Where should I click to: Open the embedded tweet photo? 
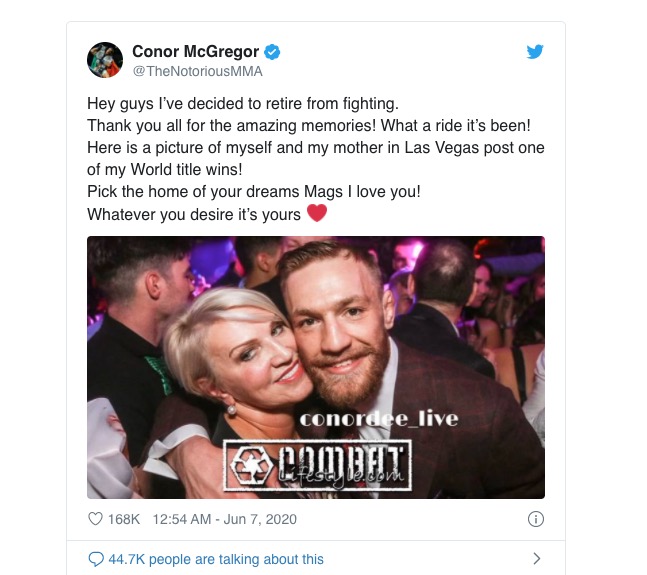coord(316,367)
